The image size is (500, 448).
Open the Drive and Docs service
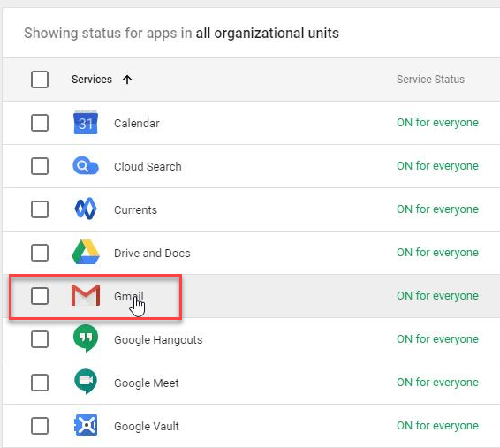point(152,254)
